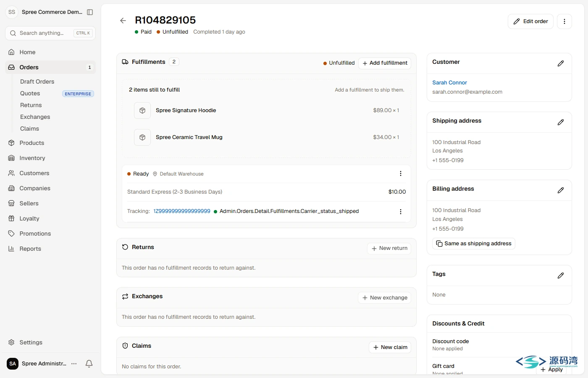Viewport: 588px width, 378px height.
Task: Open Companies icon in the sidebar
Action: (x=11, y=188)
